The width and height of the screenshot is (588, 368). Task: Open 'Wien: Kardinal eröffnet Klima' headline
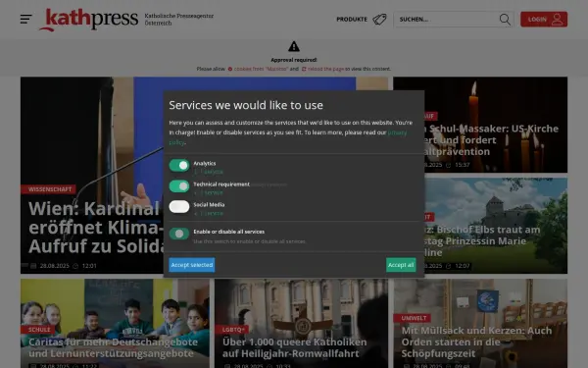tap(96, 228)
